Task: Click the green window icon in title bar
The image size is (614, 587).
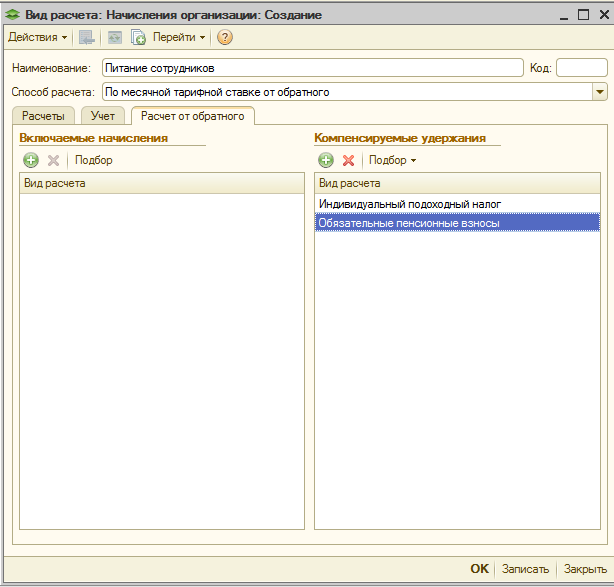Action: [x=13, y=15]
